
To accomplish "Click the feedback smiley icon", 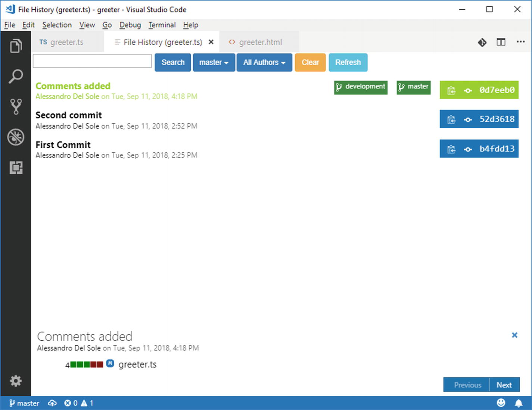I will 501,403.
